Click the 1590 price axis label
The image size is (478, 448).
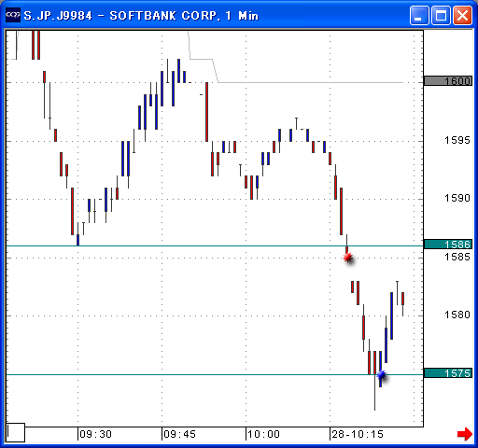coord(457,198)
